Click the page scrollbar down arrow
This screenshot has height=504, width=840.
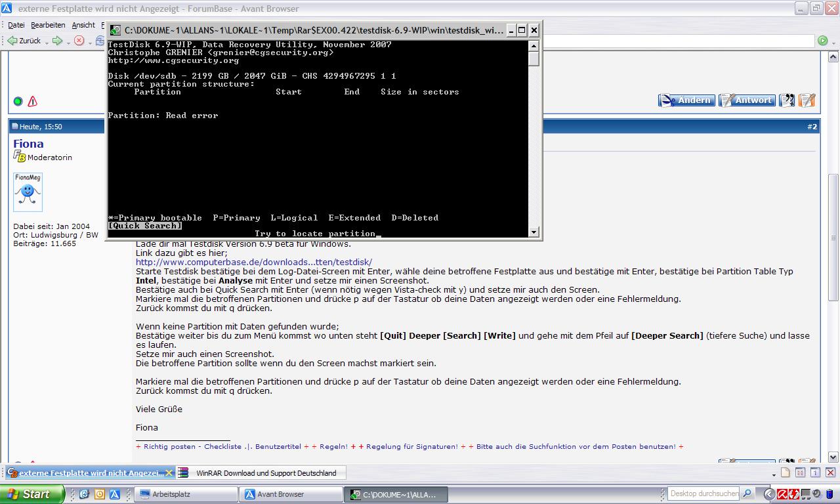click(x=833, y=457)
